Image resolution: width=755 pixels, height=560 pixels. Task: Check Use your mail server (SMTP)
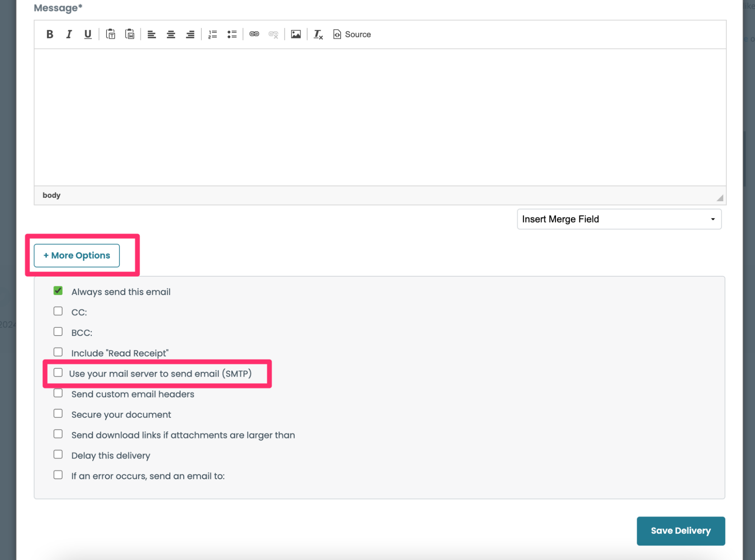point(58,373)
